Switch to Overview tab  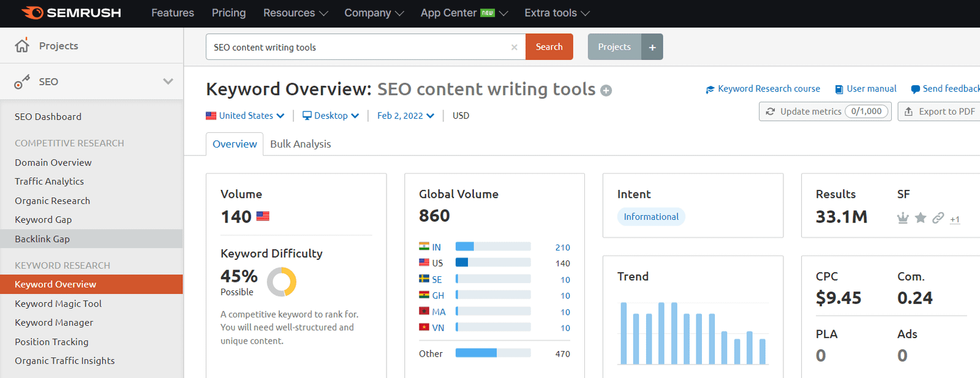click(235, 144)
